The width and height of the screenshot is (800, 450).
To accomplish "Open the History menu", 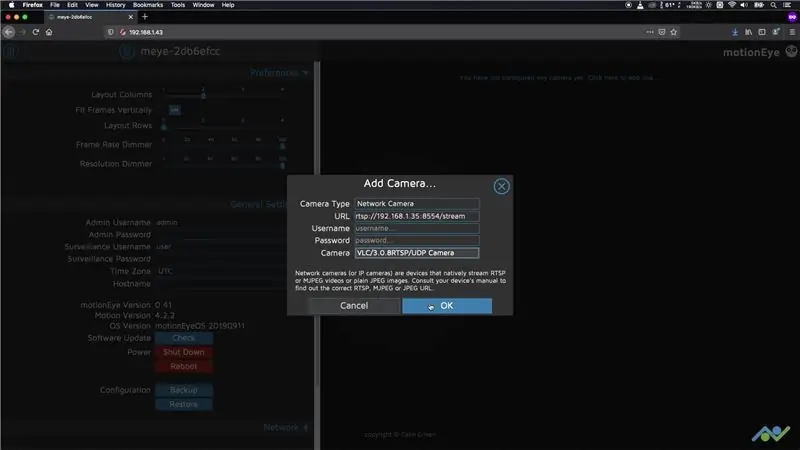I will [x=115, y=5].
